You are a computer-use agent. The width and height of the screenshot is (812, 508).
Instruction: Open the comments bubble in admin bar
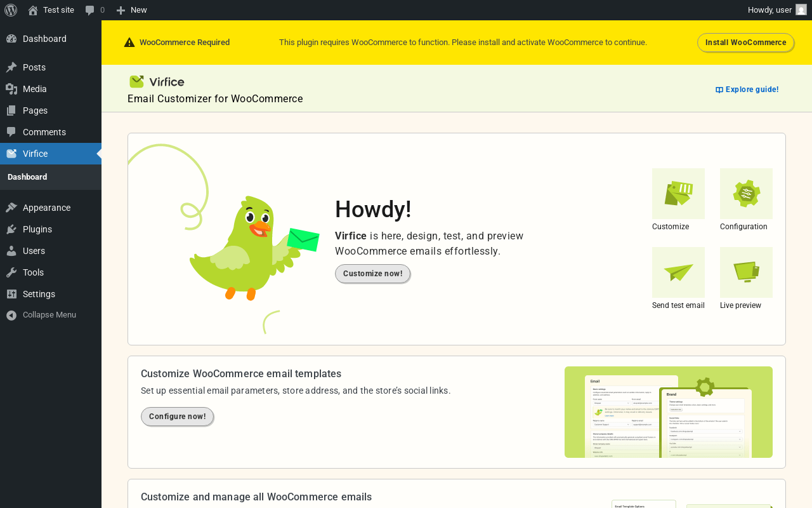click(90, 10)
